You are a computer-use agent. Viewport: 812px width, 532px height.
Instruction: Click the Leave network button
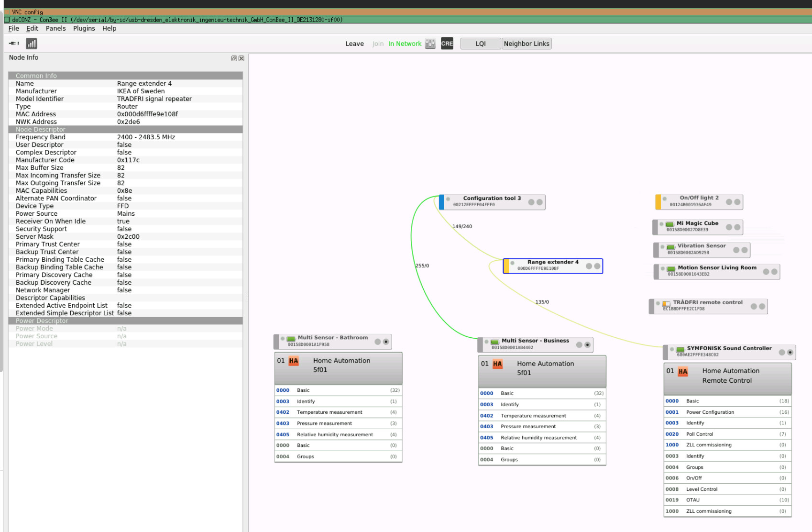click(x=355, y=44)
